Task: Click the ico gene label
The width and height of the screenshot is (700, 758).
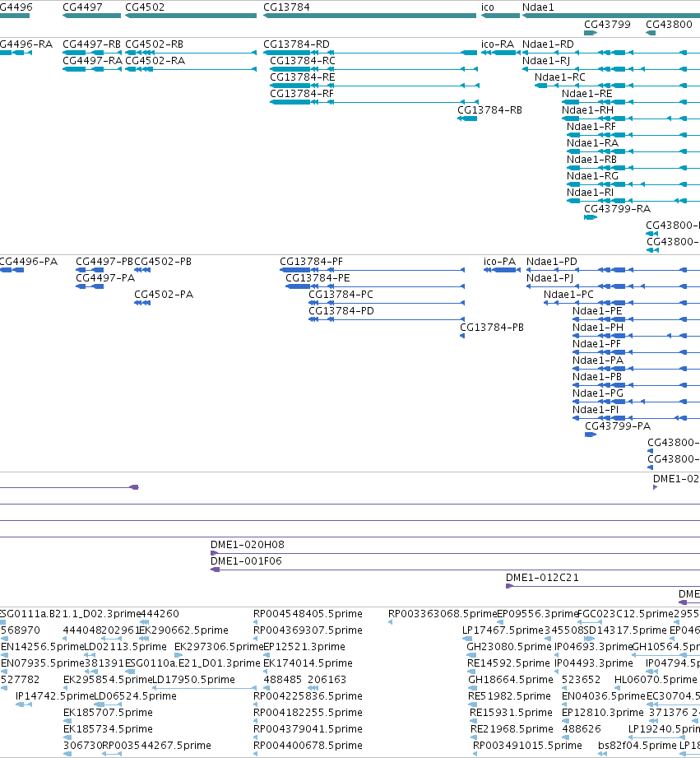Action: click(488, 7)
